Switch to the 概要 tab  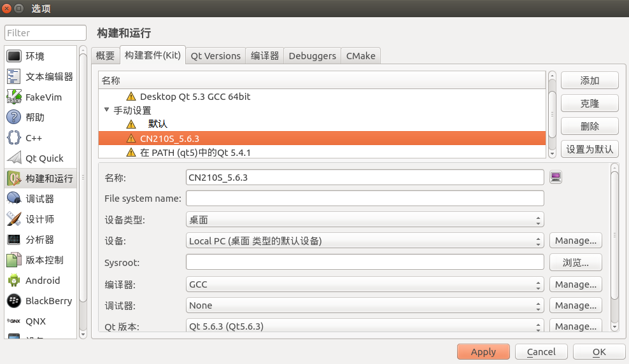(x=105, y=56)
